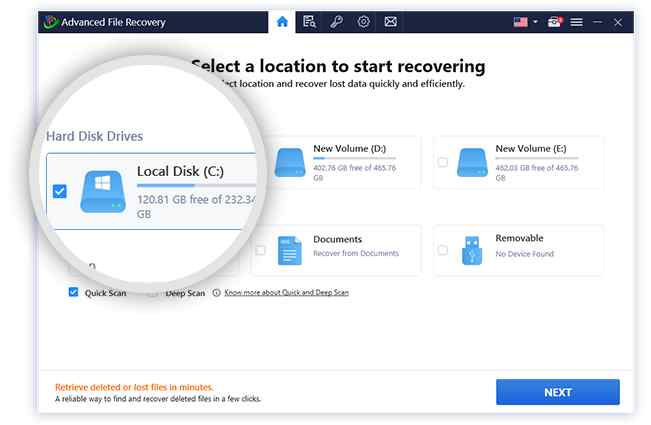651x425 pixels.
Task: Open 'Know more about Quick and Deep Scan' link
Action: point(286,293)
